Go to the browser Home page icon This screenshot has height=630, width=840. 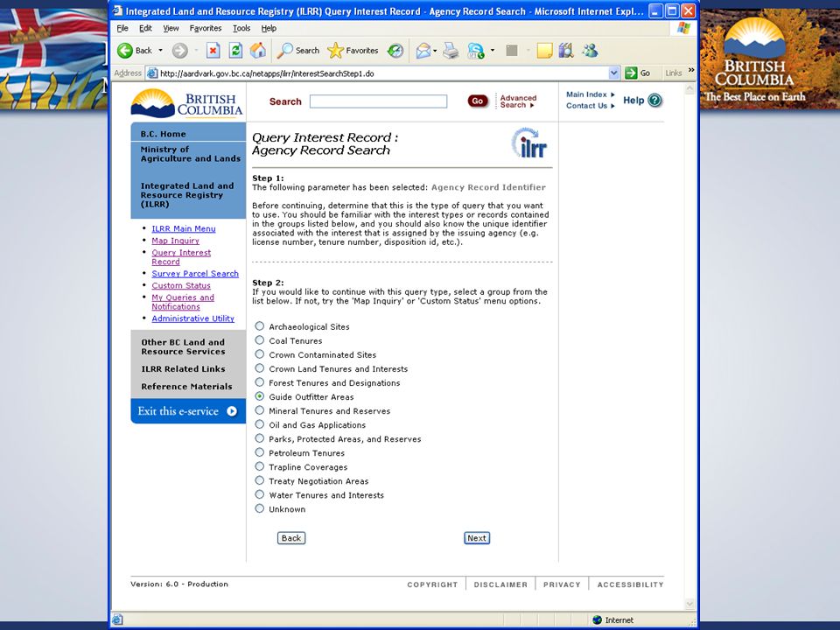pyautogui.click(x=258, y=51)
